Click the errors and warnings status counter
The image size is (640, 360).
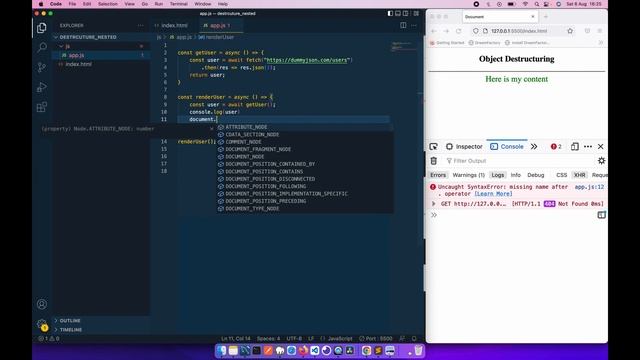[x=49, y=338]
